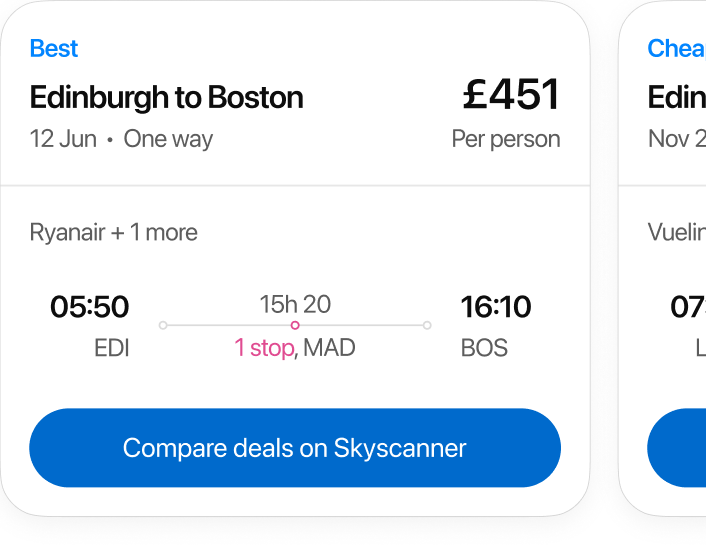The width and height of the screenshot is (706, 549).
Task: Click the 16:10 arrival time
Action: pyautogui.click(x=496, y=306)
